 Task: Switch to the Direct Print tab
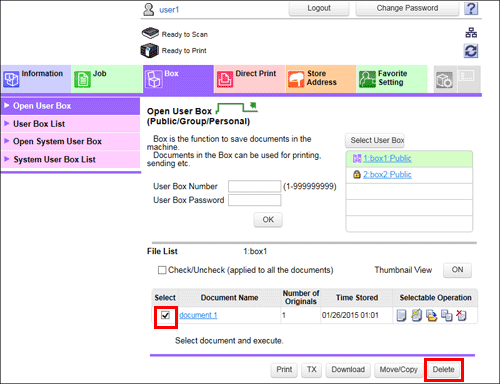click(249, 79)
